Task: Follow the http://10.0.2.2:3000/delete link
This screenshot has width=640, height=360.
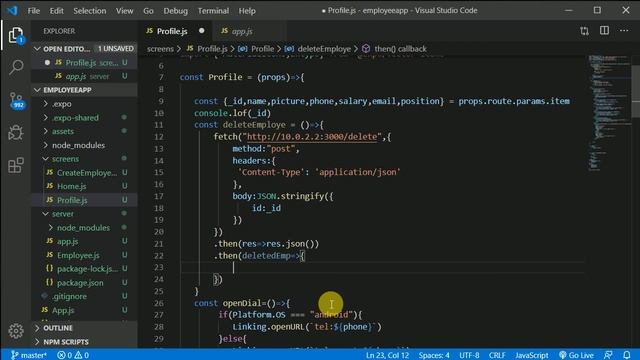Action: point(312,137)
